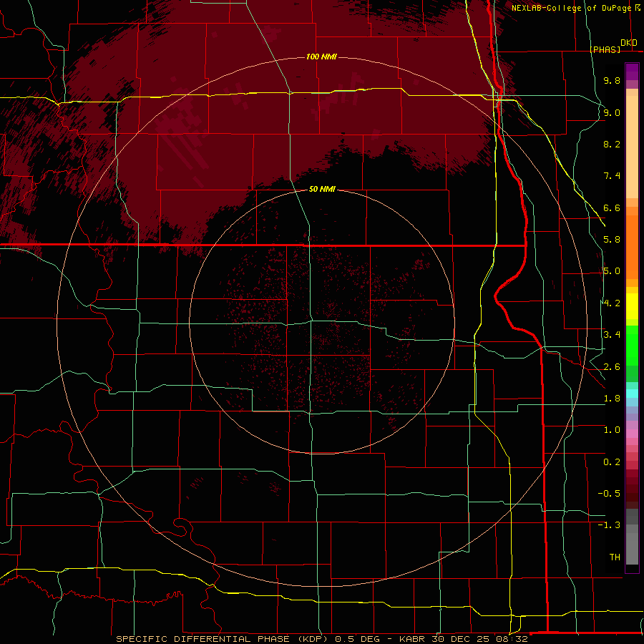Click the gray swatch beside TH label
The image size is (644, 644).
632,549
